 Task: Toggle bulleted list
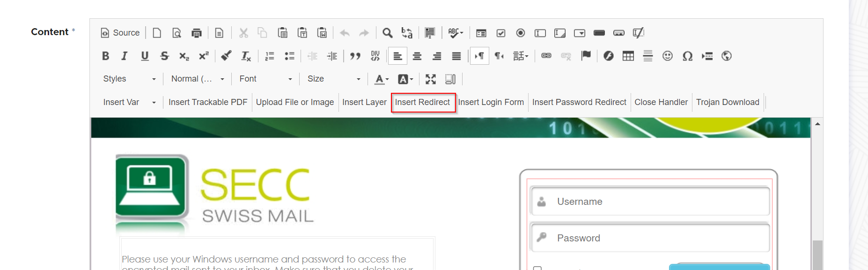[x=289, y=56]
